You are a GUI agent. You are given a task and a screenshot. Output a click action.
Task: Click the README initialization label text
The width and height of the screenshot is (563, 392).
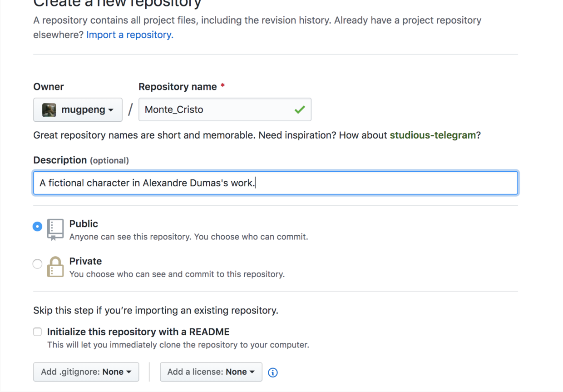138,332
